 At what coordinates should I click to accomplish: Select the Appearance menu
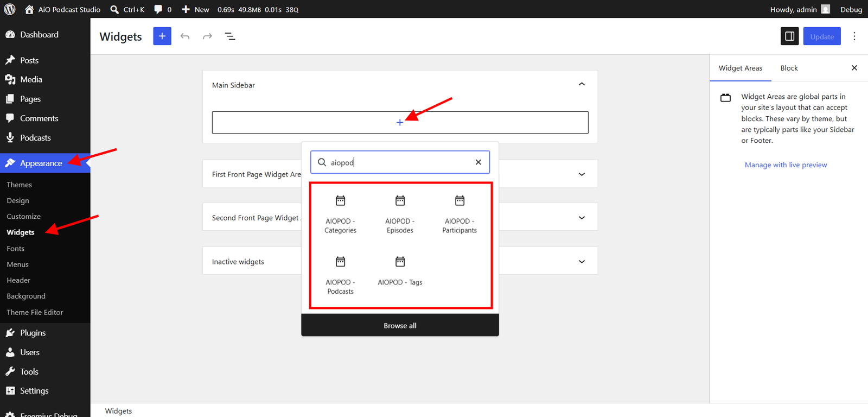pos(45,163)
